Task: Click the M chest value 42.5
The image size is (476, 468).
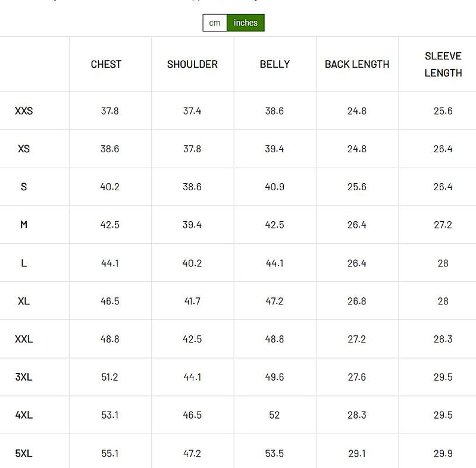Action: 109,225
